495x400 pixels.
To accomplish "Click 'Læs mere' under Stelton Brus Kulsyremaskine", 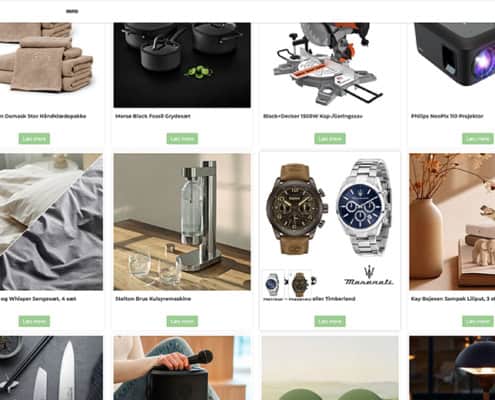I will point(182,321).
